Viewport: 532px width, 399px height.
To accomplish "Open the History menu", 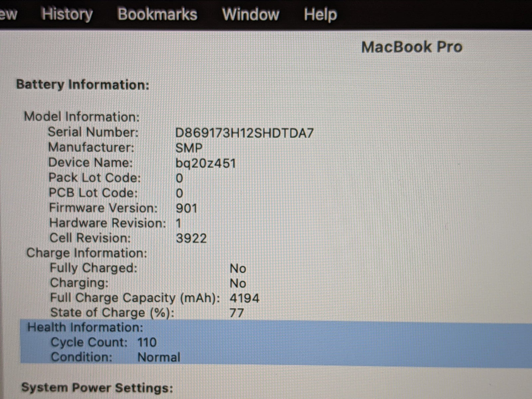I will point(67,14).
